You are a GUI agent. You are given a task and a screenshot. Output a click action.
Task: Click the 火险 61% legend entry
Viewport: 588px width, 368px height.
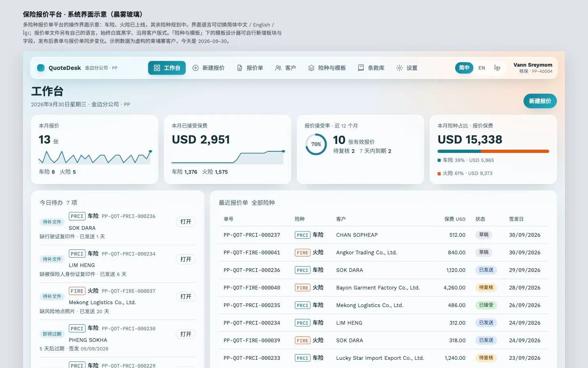pyautogui.click(x=465, y=173)
